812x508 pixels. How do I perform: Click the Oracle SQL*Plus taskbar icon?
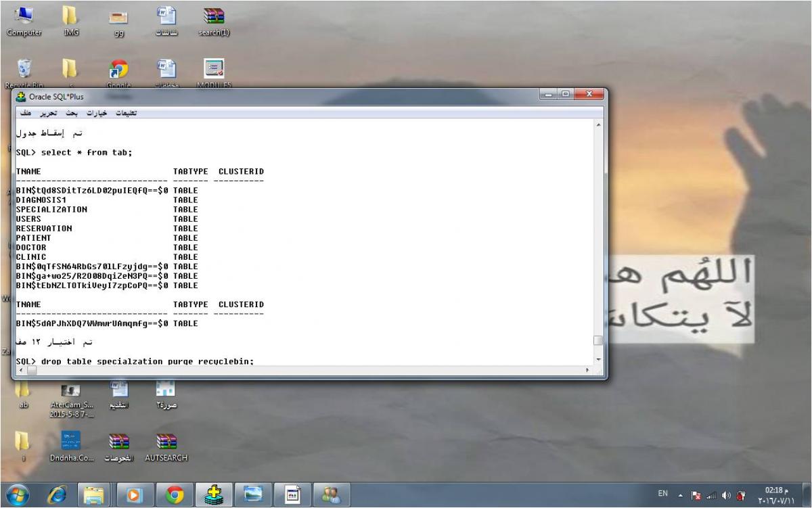[215, 496]
